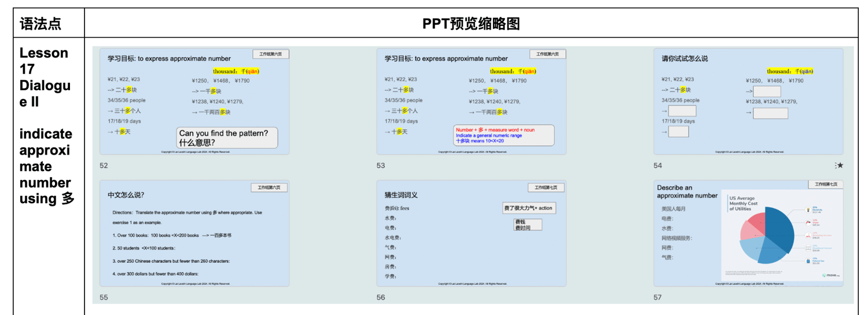Click slide number 57 label
Viewport: 868px width, 315px height.
click(658, 298)
